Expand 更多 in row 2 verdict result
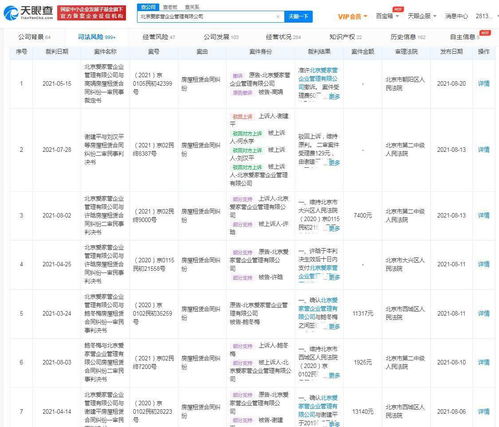 pyautogui.click(x=334, y=163)
